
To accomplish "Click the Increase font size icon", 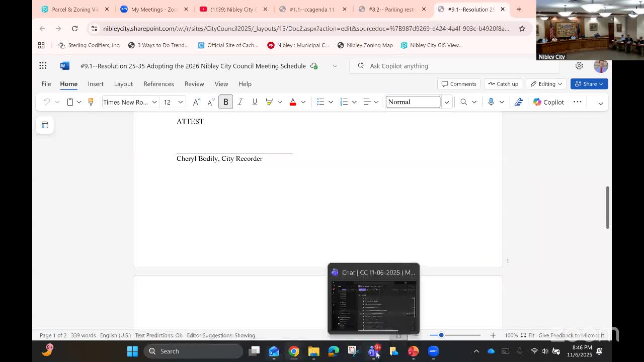I will pyautogui.click(x=197, y=102).
